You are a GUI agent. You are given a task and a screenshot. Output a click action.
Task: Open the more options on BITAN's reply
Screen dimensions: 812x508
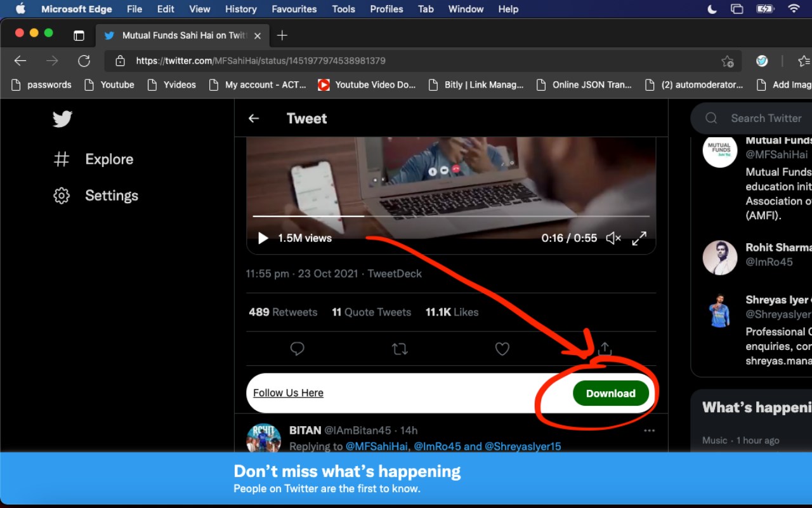click(649, 431)
